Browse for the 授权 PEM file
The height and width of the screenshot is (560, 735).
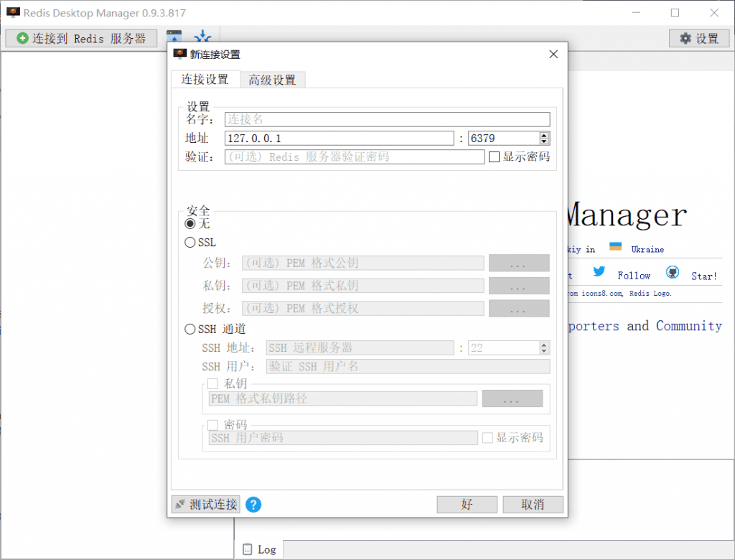(519, 308)
